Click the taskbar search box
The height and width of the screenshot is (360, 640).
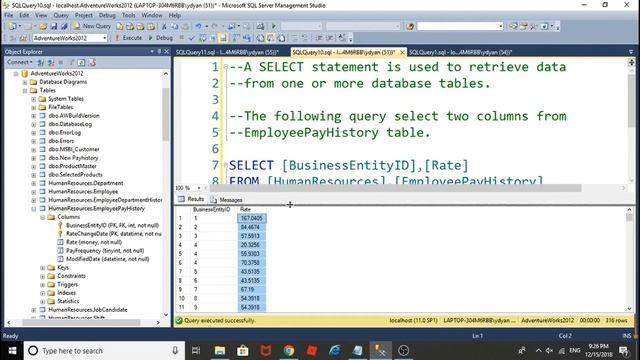coord(104,351)
